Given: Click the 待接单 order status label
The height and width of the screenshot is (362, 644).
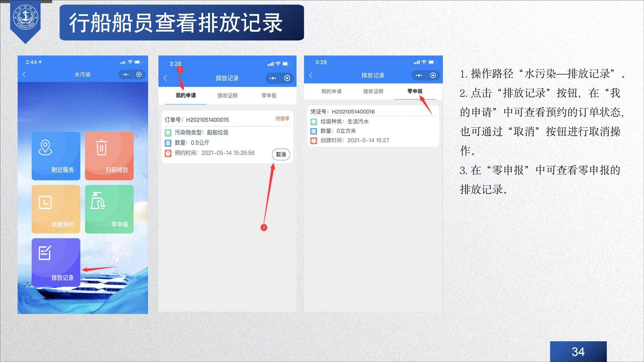Looking at the screenshot, I should (x=282, y=118).
